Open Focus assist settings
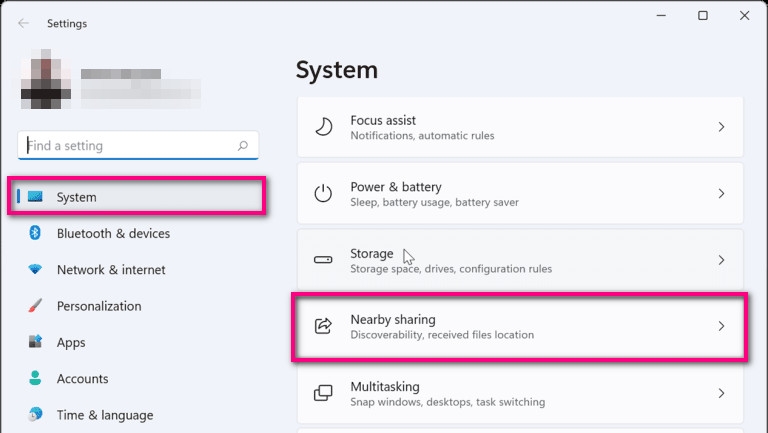The height and width of the screenshot is (433, 768). pos(520,127)
